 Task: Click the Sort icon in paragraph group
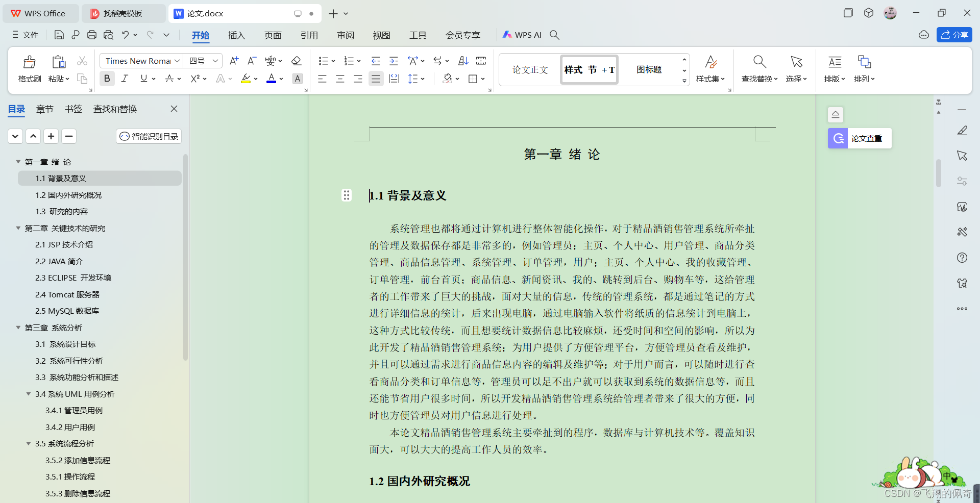pyautogui.click(x=463, y=61)
